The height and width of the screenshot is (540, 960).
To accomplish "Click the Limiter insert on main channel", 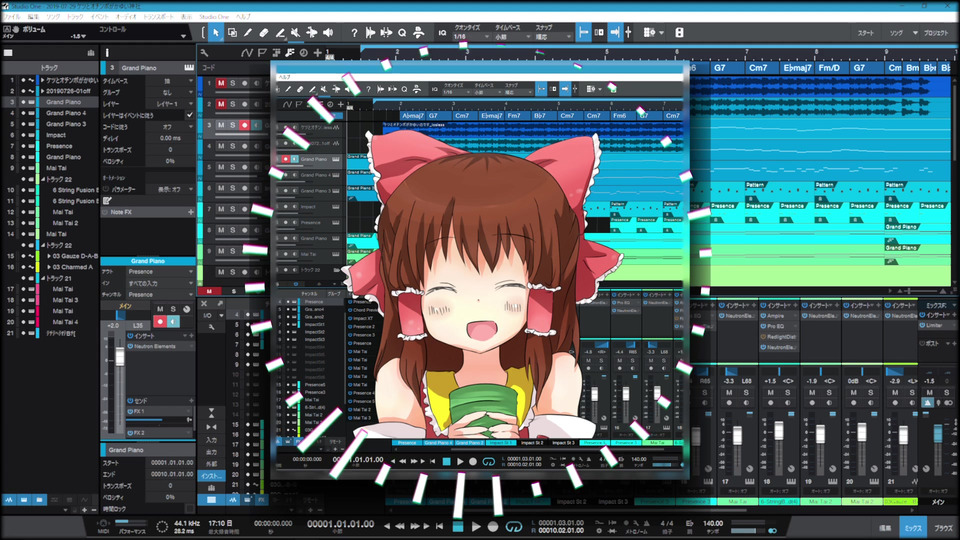I will 936,326.
